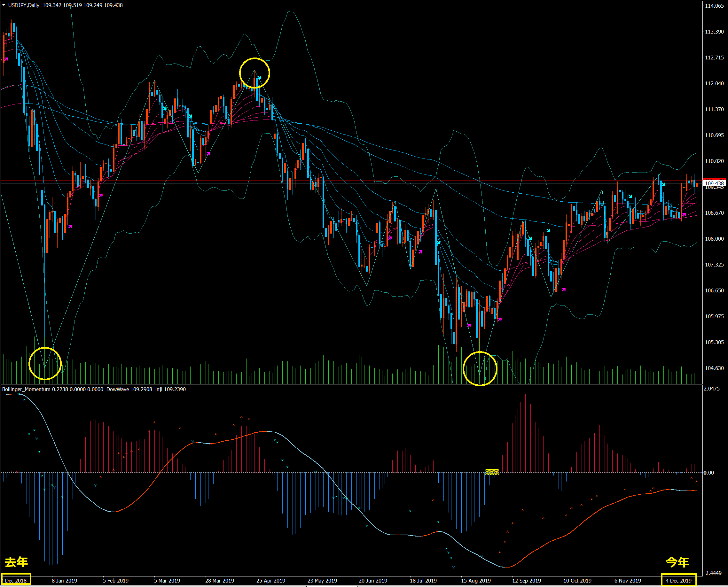Click cyan down arrow at December 2019 peak
The width and height of the screenshot is (728, 587).
pyautogui.click(x=663, y=184)
